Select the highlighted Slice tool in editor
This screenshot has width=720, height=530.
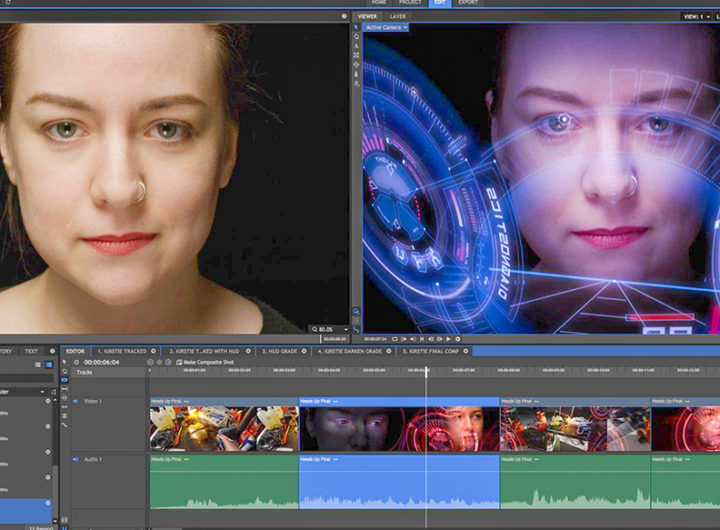coord(64,380)
